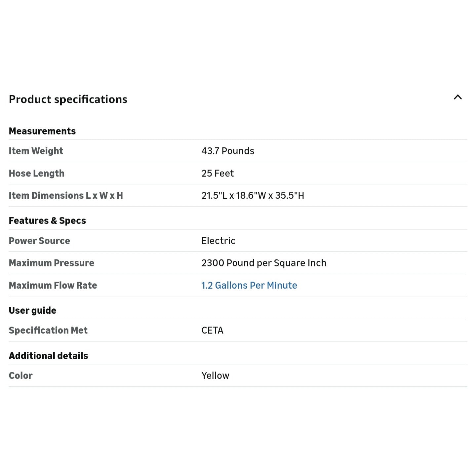The width and height of the screenshot is (476, 476).
Task: Click the CETA specification value
Action: [x=212, y=330]
